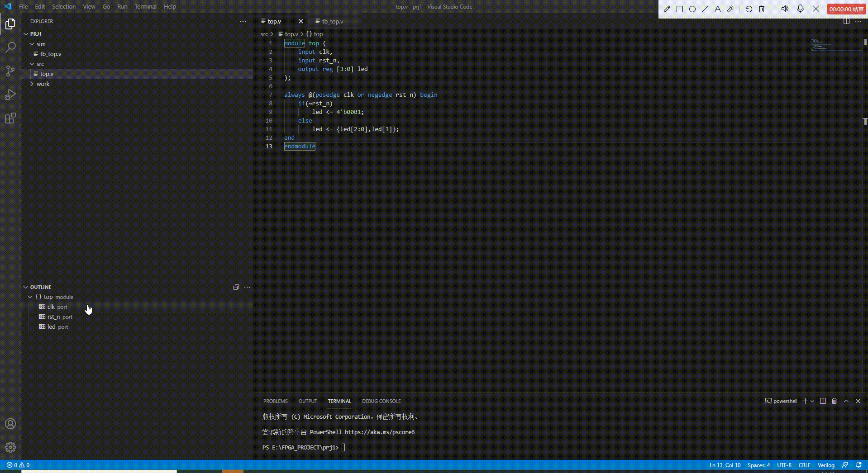The image size is (868, 473).
Task: Toggle the maximize panel chevron in terminal
Action: (x=846, y=401)
